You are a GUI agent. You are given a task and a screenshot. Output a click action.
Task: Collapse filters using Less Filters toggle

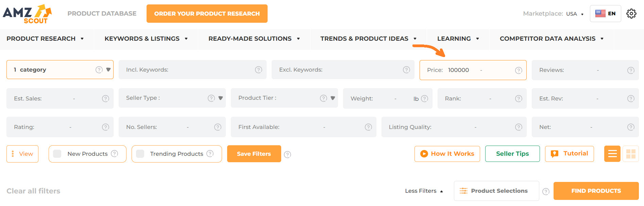pyautogui.click(x=423, y=191)
